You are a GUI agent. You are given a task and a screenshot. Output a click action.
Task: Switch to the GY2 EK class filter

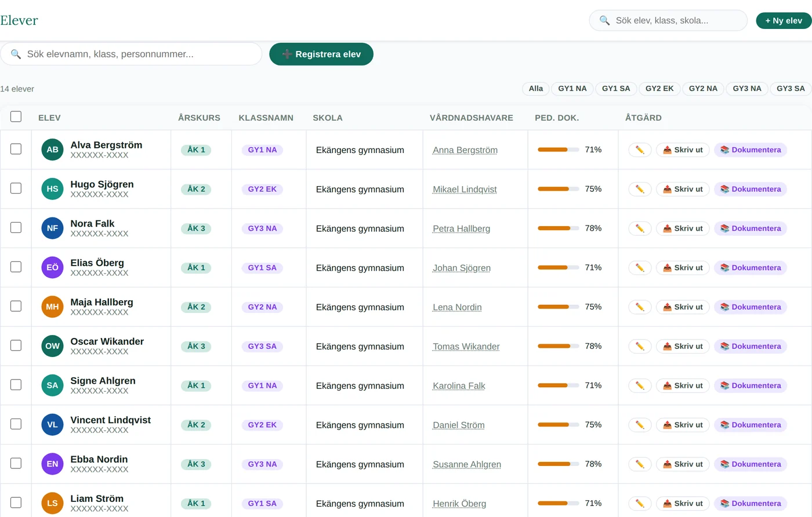(x=659, y=89)
